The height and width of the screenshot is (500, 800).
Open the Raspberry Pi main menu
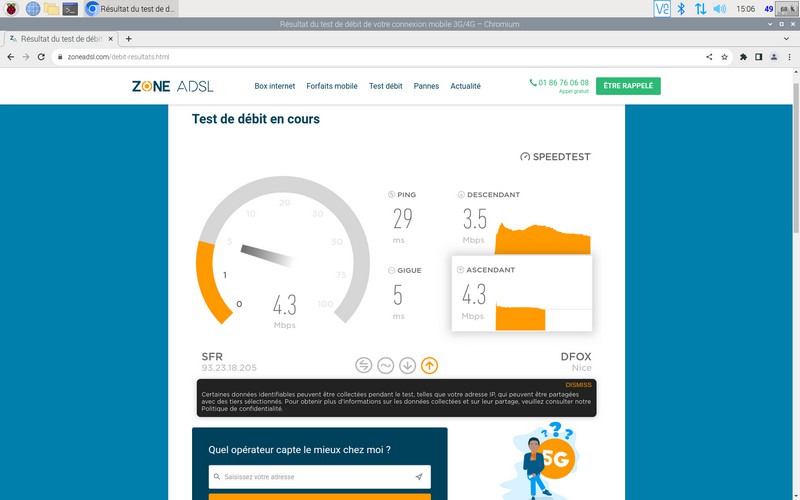[x=11, y=9]
